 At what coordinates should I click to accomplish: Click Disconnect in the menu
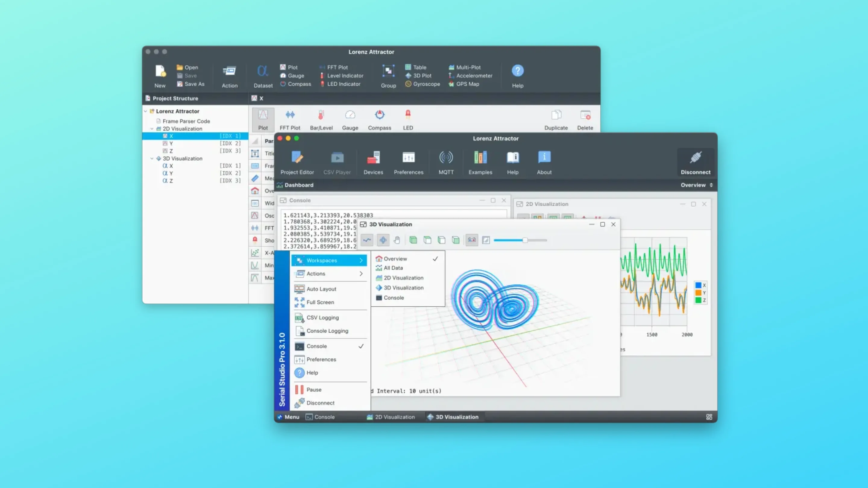(329, 403)
